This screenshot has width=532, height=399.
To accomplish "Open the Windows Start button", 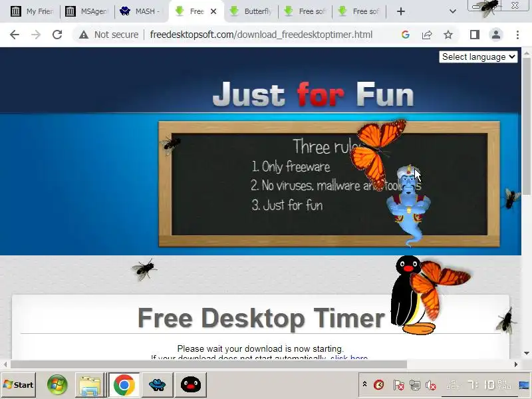I will pyautogui.click(x=19, y=385).
